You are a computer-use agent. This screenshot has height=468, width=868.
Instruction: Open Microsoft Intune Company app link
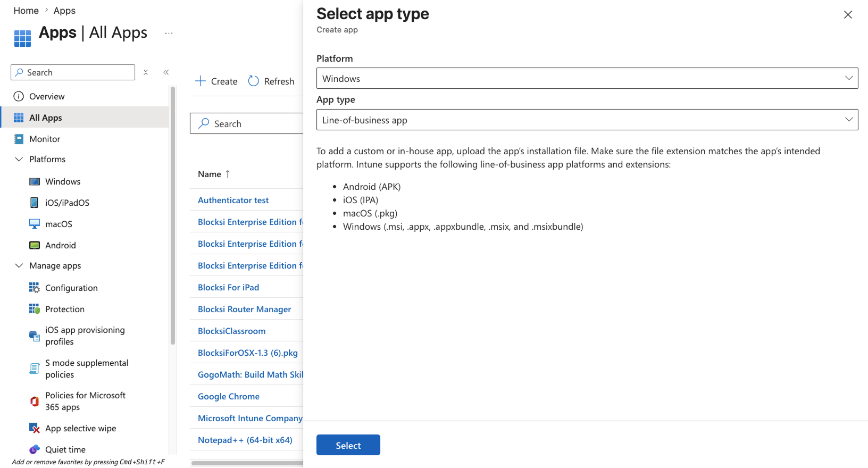pos(251,418)
